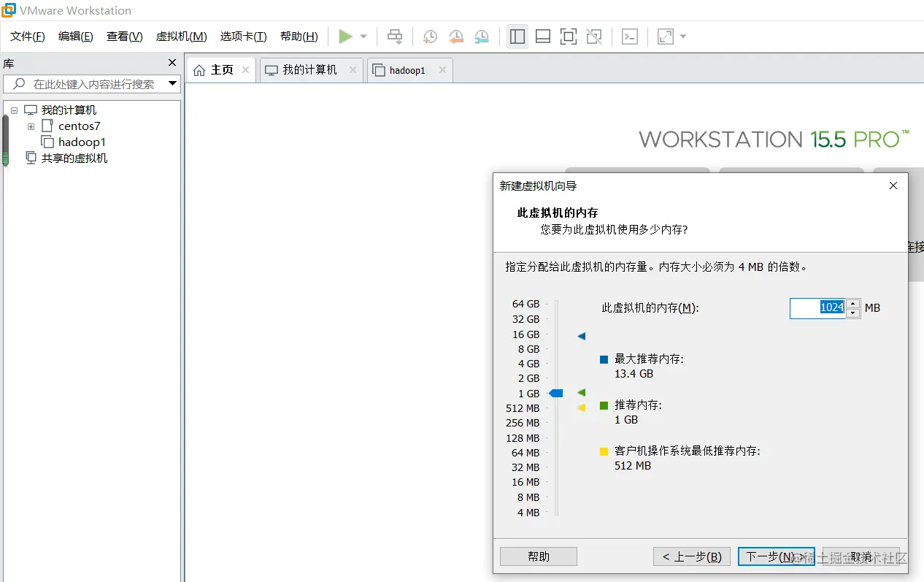Close the 新建虚拟机向导 dialog
This screenshot has width=924, height=582.
tap(893, 186)
